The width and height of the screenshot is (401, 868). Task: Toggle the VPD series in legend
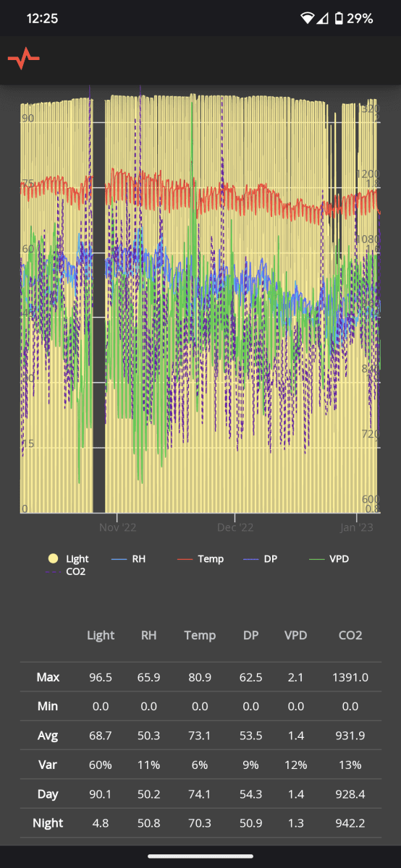329,558
